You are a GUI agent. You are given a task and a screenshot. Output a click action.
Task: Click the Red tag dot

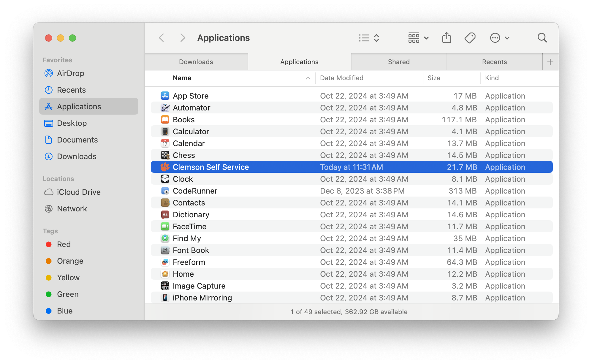point(49,244)
